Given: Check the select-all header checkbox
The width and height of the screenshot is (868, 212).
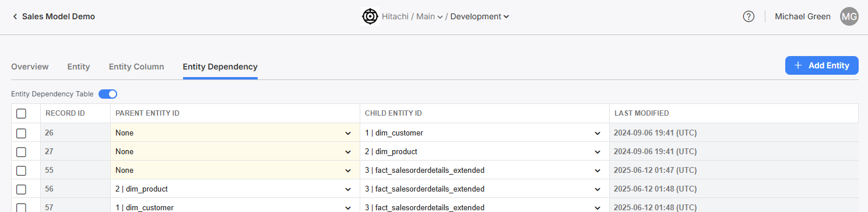Looking at the screenshot, I should 21,113.
